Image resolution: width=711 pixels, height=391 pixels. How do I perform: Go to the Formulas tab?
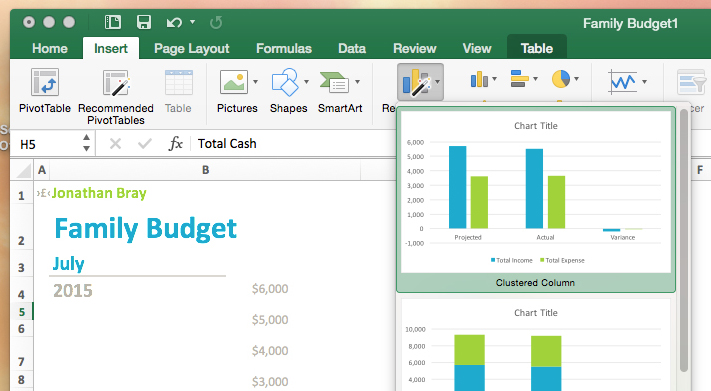(284, 49)
